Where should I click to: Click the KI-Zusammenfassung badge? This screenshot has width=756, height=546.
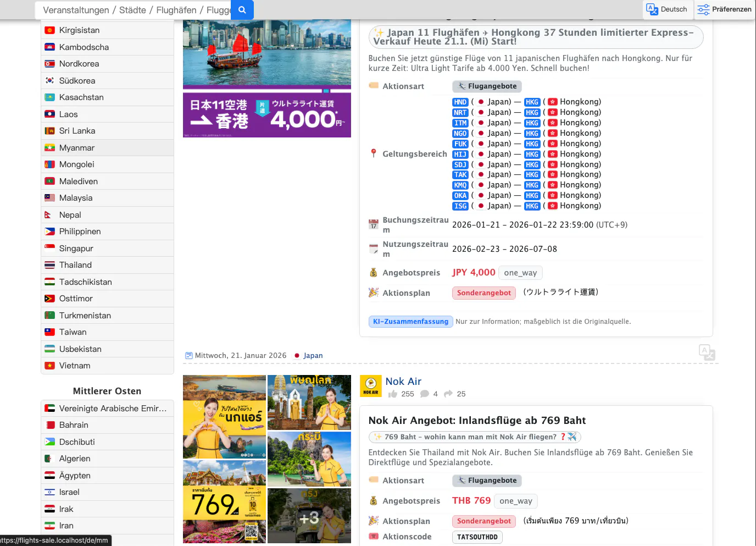tap(410, 322)
